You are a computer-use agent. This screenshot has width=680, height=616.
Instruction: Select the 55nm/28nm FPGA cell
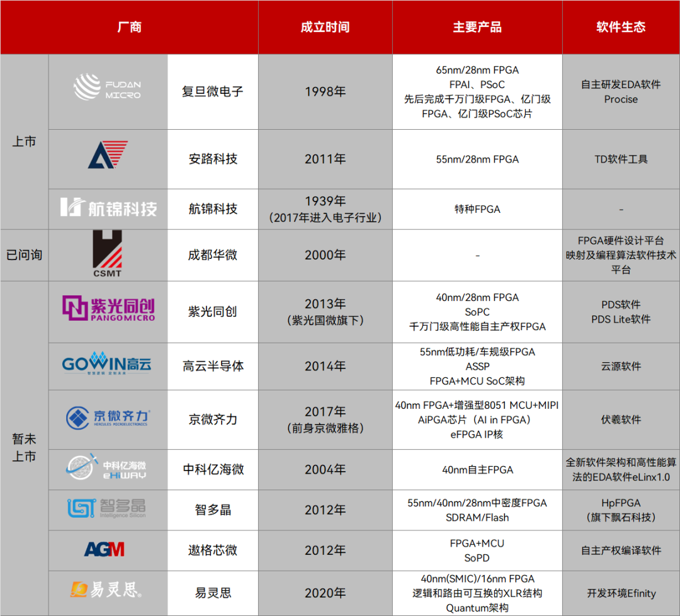(x=477, y=159)
